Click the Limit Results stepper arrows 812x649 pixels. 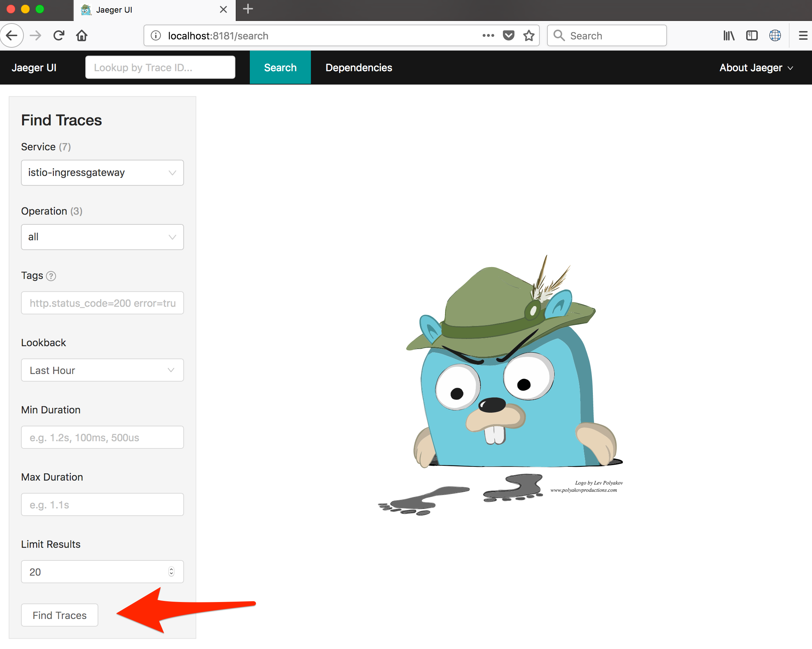(x=171, y=572)
